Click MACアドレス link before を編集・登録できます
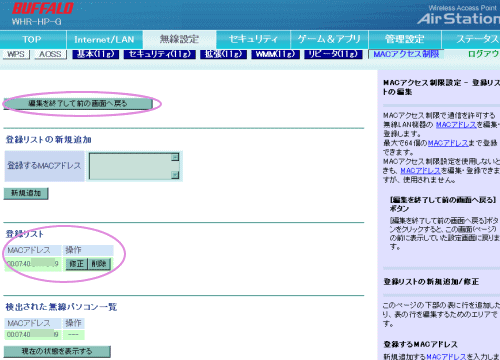This screenshot has height=360, width=500. pyautogui.click(x=421, y=171)
